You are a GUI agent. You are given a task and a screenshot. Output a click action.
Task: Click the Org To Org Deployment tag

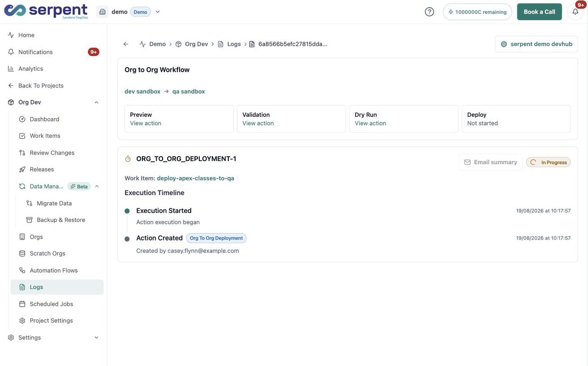click(x=216, y=238)
